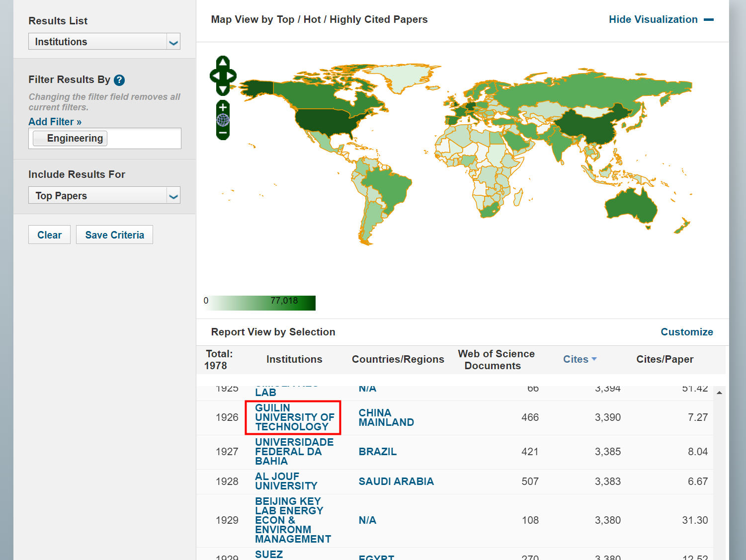
Task: Open Filter Results By help icon
Action: pos(119,80)
